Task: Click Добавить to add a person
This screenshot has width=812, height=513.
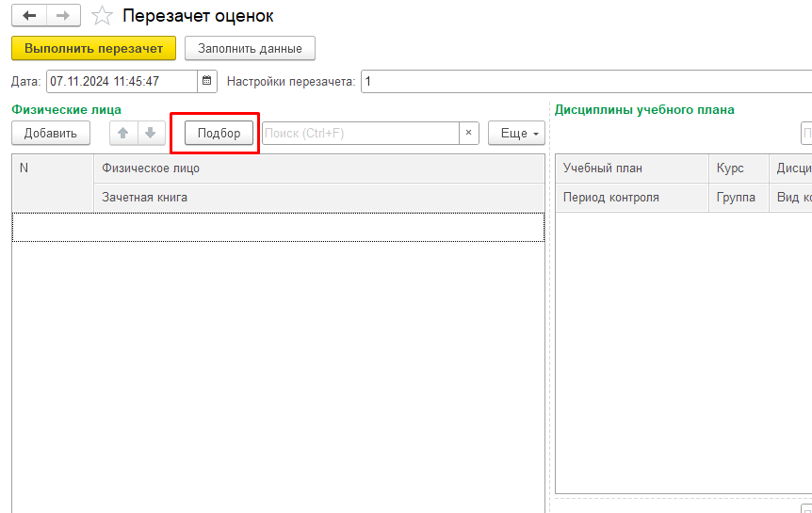Action: tap(51, 134)
